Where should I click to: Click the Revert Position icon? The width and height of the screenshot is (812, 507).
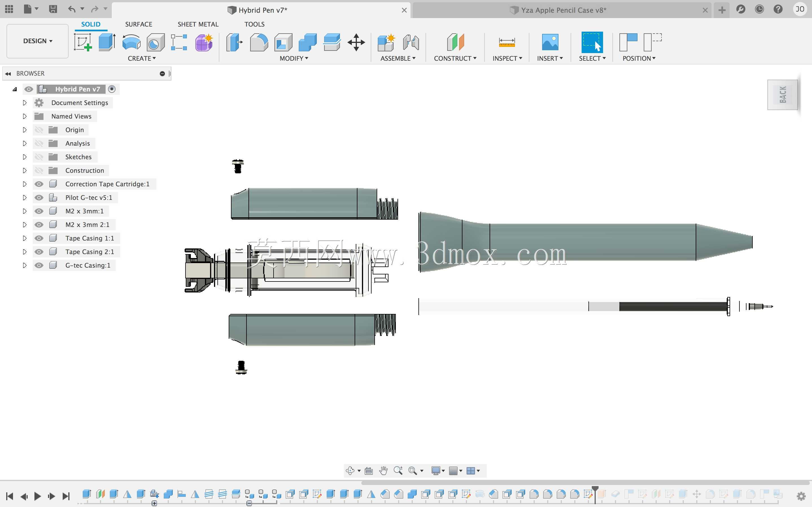tap(652, 42)
